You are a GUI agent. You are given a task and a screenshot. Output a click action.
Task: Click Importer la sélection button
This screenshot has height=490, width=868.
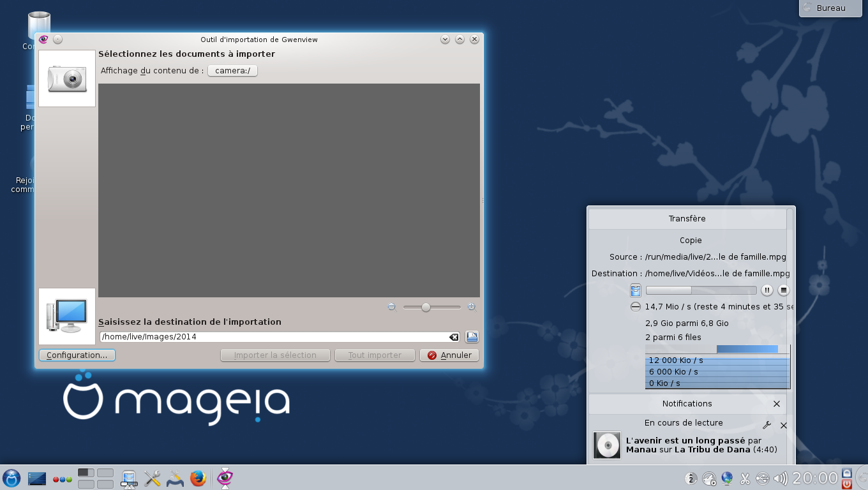pyautogui.click(x=275, y=355)
